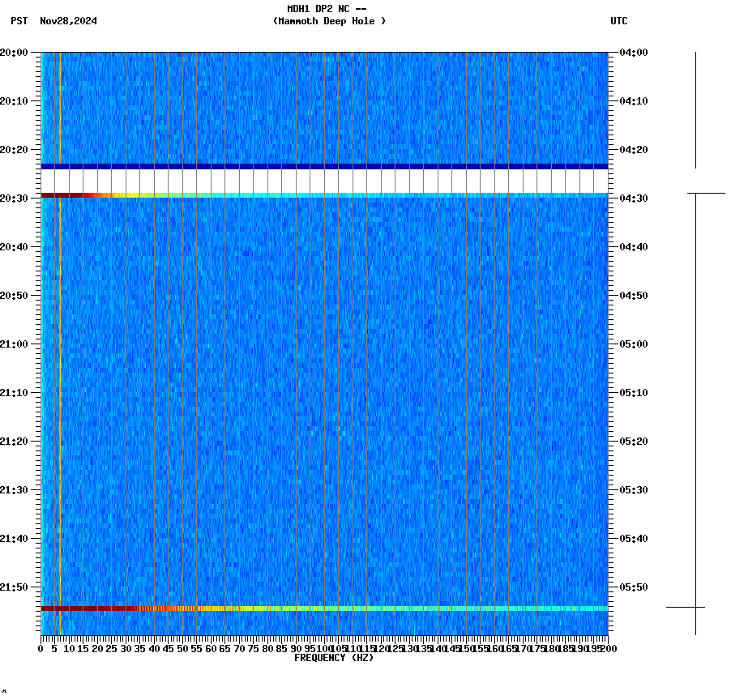Click the white blank data gap band
Viewport: 731px width, 700px height.
click(324, 180)
